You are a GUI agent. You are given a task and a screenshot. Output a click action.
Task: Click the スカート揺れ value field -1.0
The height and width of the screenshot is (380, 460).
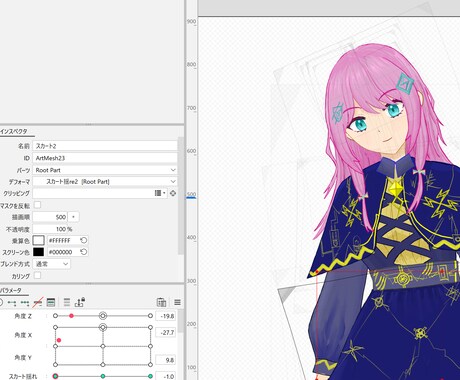coord(166,376)
